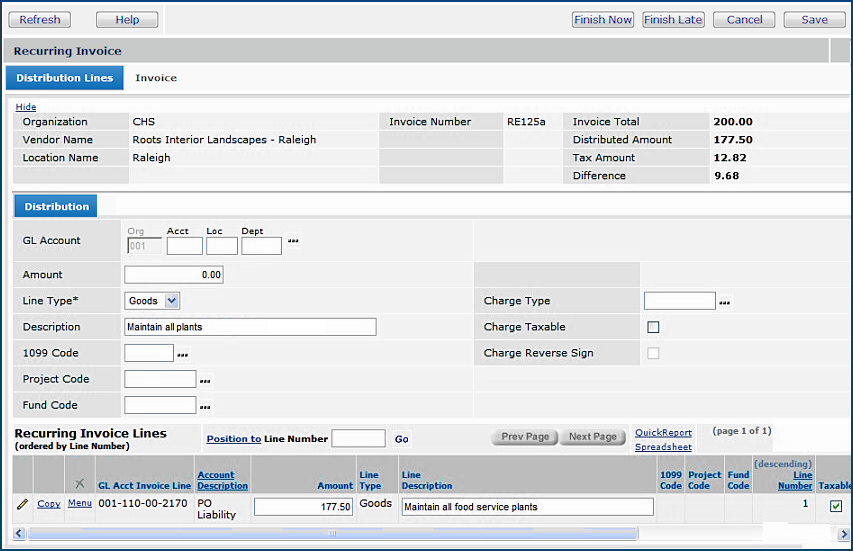Uncheck the Taxable checkbox on line 1

[x=835, y=506]
